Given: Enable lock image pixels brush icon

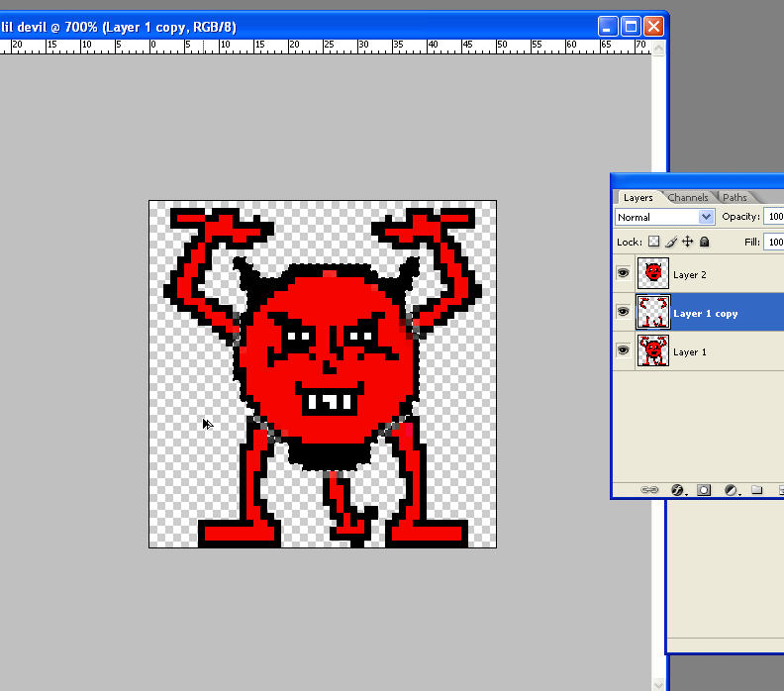Looking at the screenshot, I should pyautogui.click(x=671, y=242).
